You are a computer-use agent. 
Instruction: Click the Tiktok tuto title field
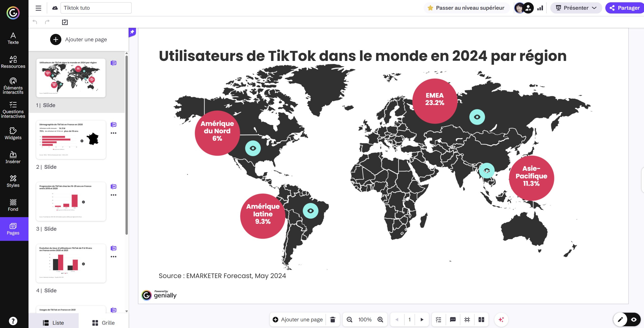96,8
